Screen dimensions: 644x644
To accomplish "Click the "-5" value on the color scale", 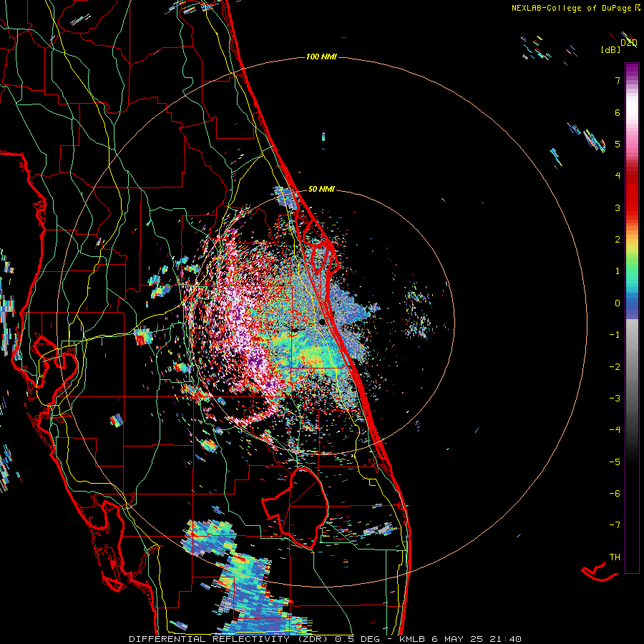I will 615,462.
